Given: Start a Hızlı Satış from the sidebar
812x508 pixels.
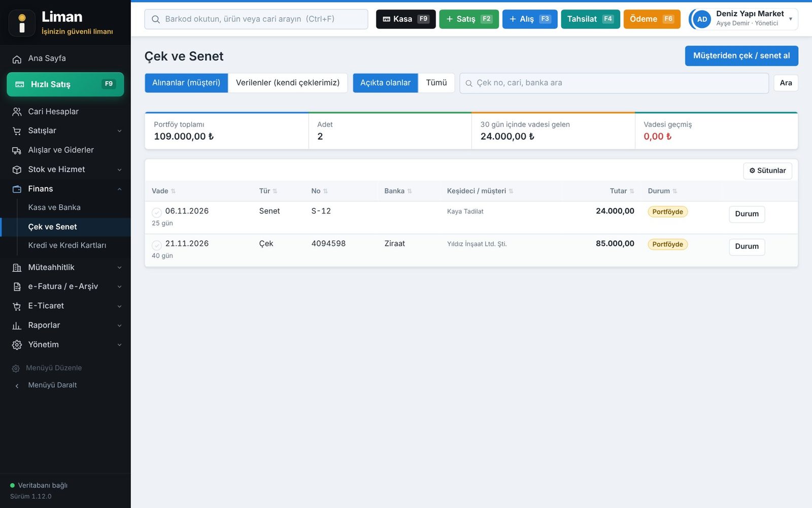Looking at the screenshot, I should pyautogui.click(x=65, y=84).
